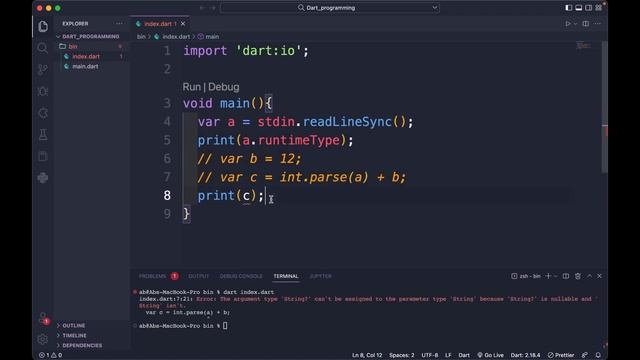Screen dimensions: 640x360
Task: Open the Testing flask icon view
Action: pyautogui.click(x=43, y=135)
